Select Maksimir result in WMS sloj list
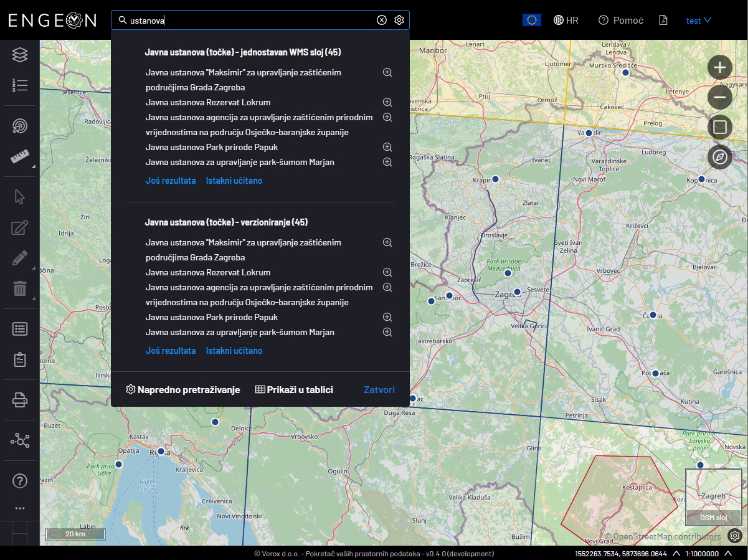The width and height of the screenshot is (748, 560). (244, 80)
